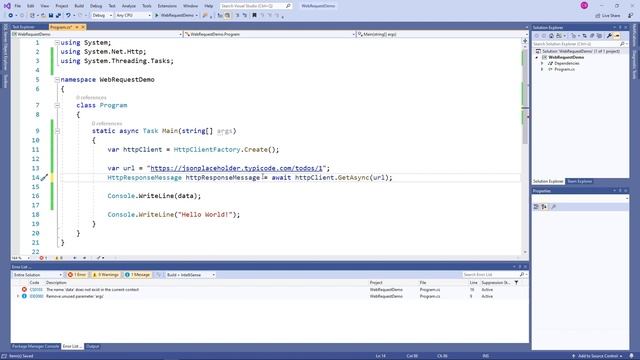Click the Visual Studio logo icon

7,6
